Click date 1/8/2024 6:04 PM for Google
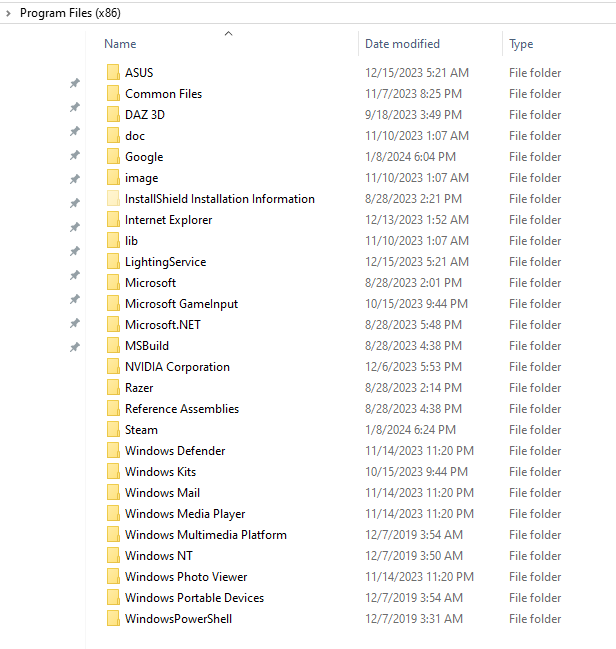The image size is (616, 649). pos(410,156)
